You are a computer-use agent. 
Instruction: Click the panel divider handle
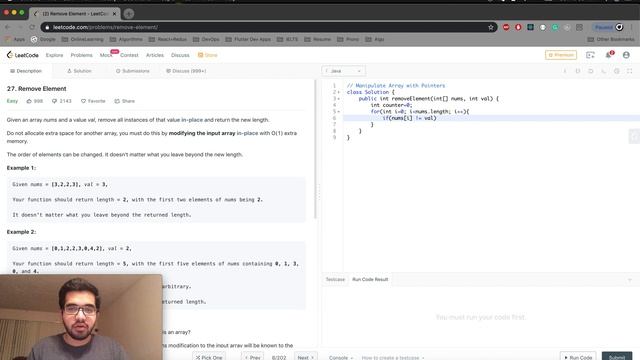pyautogui.click(x=319, y=192)
